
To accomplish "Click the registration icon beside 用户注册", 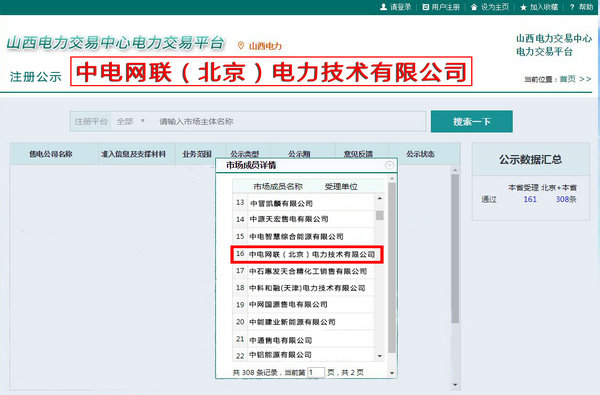I will [426, 7].
